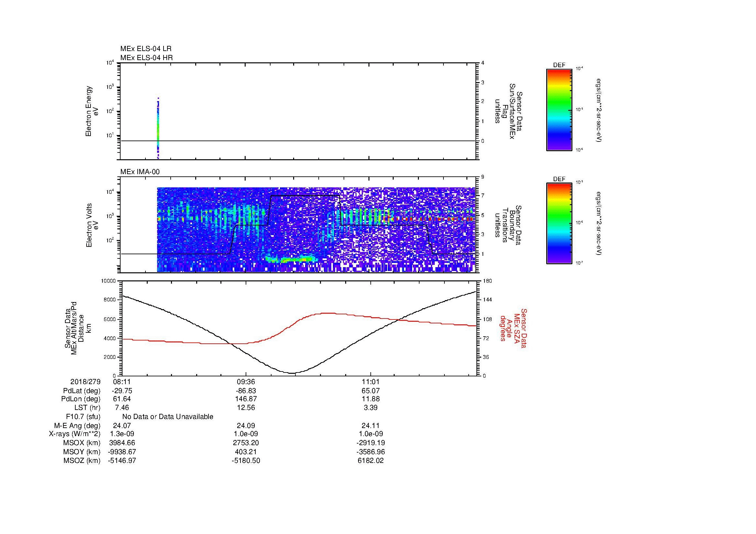Click the 'MEx IMA-00' panel title
Viewport: 756px width, 534px height.
click(x=140, y=172)
